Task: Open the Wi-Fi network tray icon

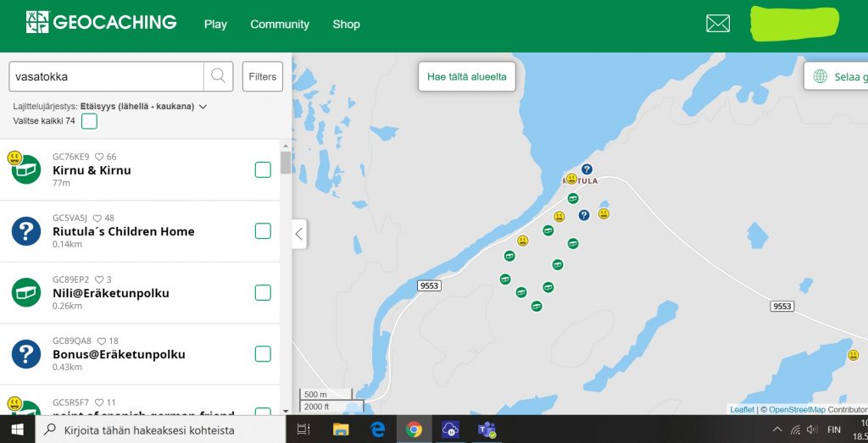Action: point(795,429)
